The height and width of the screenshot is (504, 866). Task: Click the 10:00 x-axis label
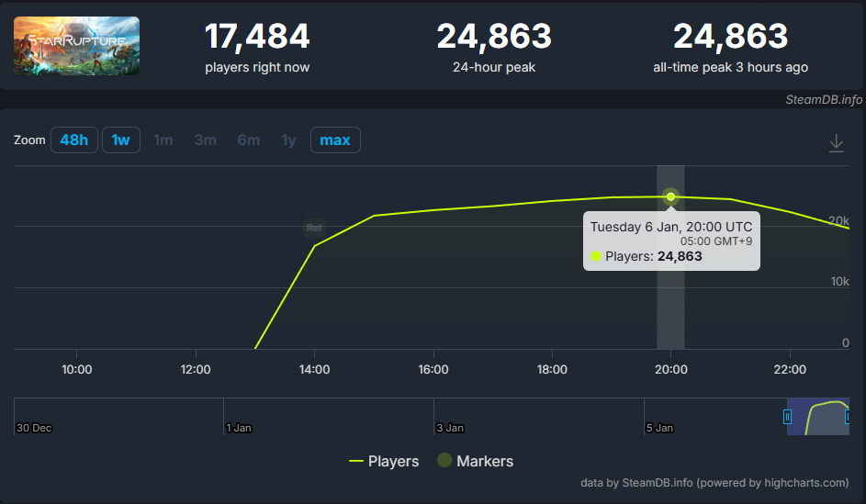[77, 369]
